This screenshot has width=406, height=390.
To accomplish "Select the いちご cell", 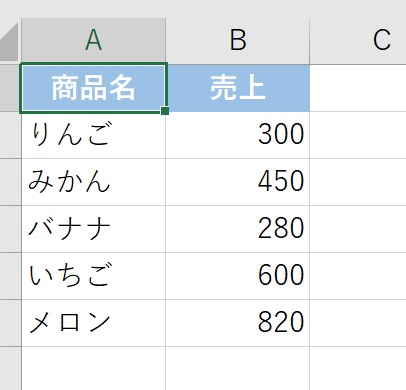I will click(x=94, y=276).
